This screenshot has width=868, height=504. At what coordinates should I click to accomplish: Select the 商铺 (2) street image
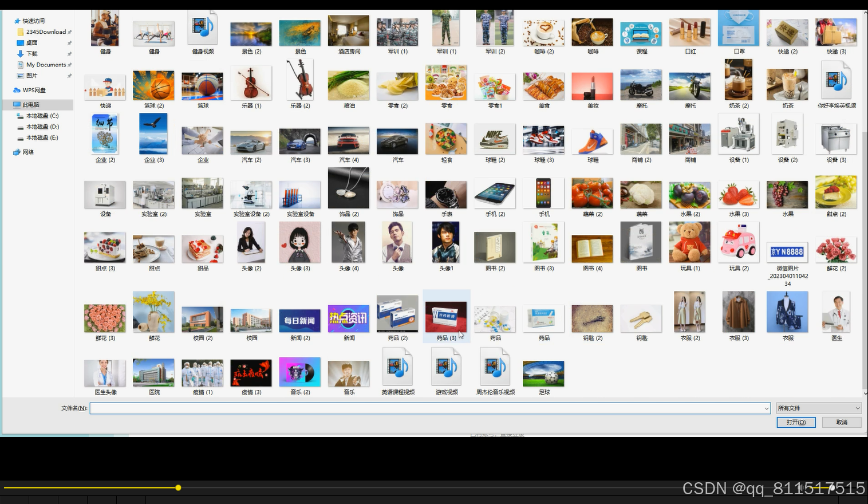click(x=641, y=139)
